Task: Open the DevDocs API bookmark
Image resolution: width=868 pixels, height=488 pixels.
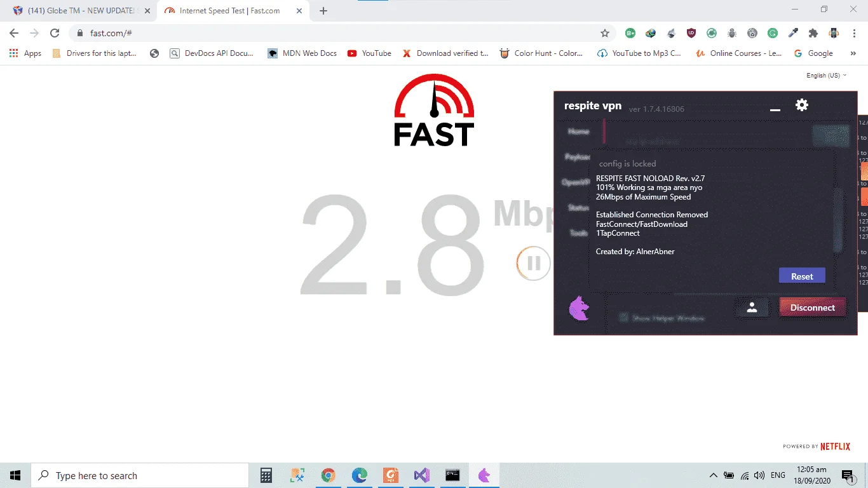Action: click(x=212, y=53)
